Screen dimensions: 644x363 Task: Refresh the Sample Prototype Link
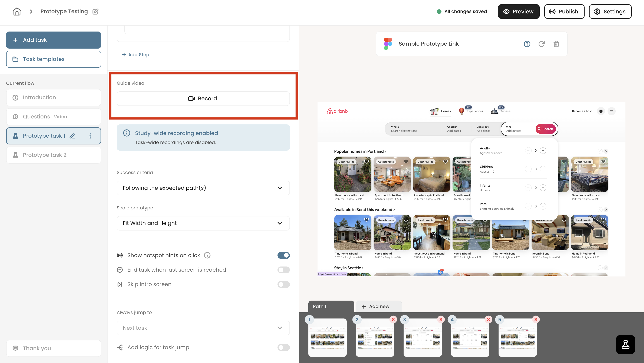tap(542, 44)
